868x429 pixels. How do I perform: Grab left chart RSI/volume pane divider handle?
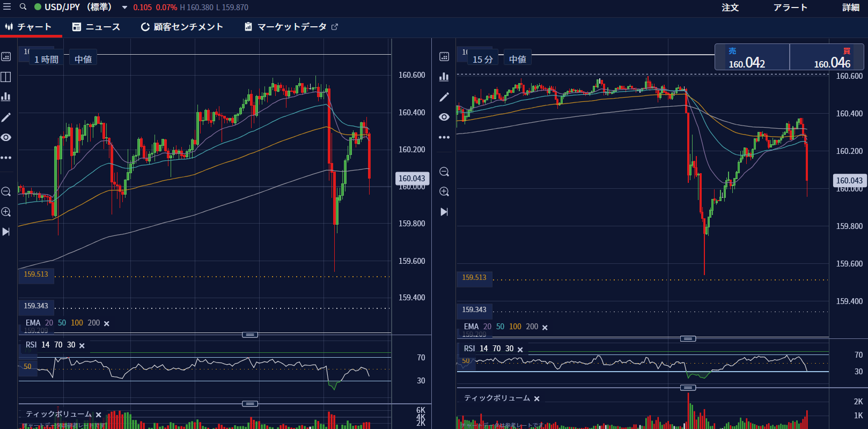click(250, 404)
